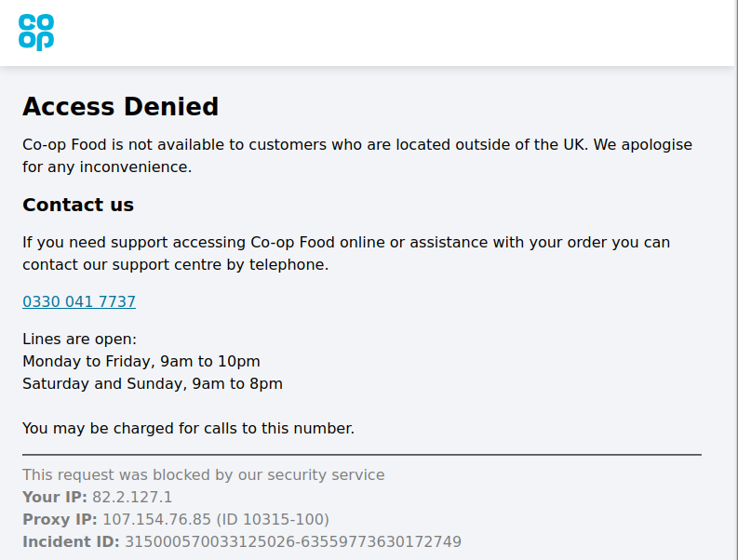
Task: Click the empty white header bar area
Action: [391, 33]
